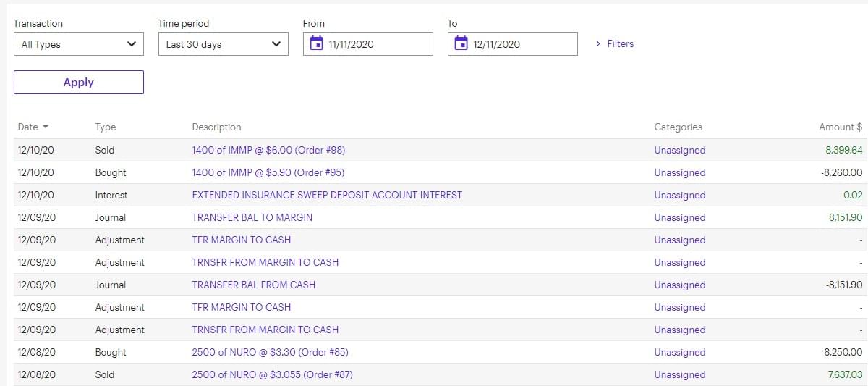The width and height of the screenshot is (868, 386).
Task: Click the Amount $ column header
Action: [840, 127]
